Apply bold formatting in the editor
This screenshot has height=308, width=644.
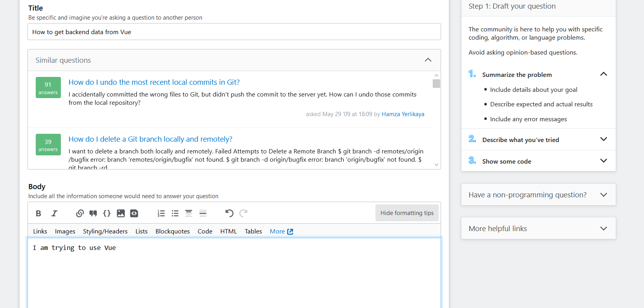38,213
